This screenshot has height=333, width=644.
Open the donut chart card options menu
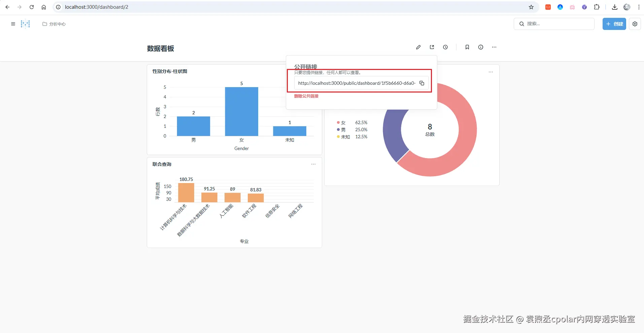(491, 72)
